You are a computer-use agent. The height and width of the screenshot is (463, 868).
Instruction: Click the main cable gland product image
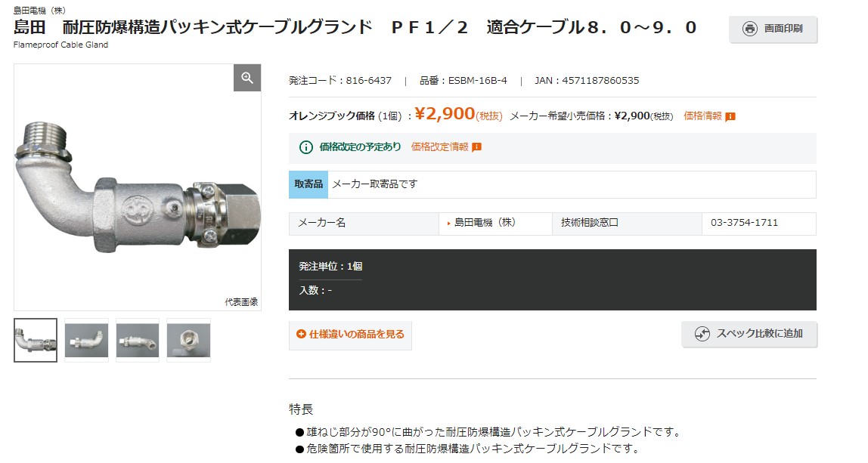[x=138, y=189]
